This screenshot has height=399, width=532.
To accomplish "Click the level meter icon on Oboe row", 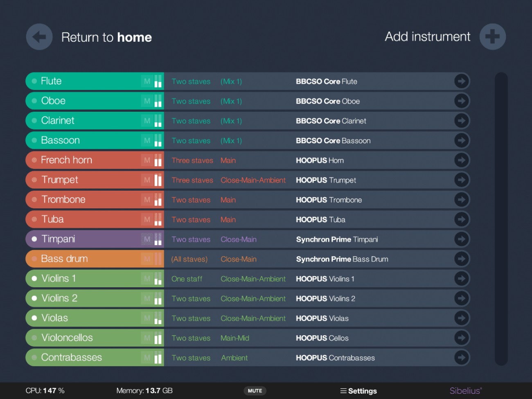I will (157, 101).
